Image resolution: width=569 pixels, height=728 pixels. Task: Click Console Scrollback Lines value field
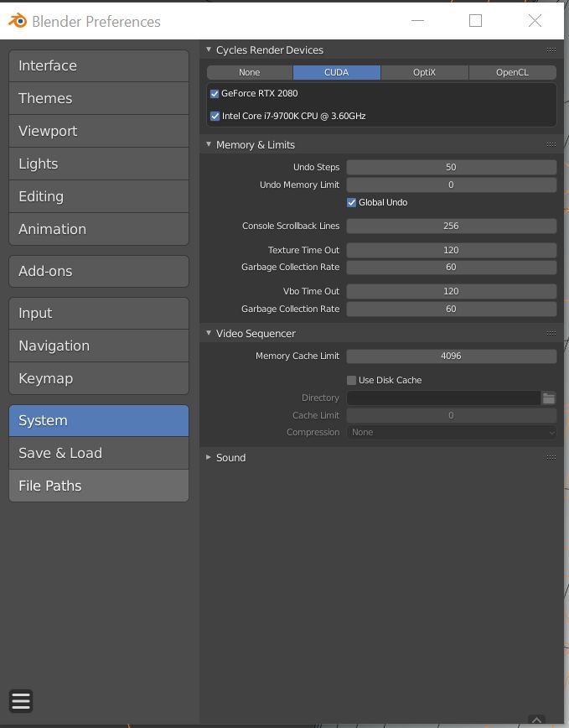[451, 226]
